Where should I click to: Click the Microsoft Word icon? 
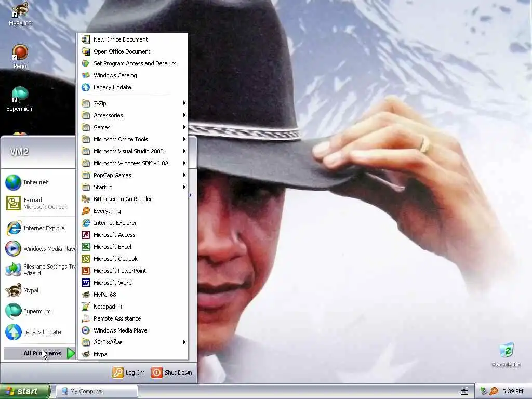(86, 283)
